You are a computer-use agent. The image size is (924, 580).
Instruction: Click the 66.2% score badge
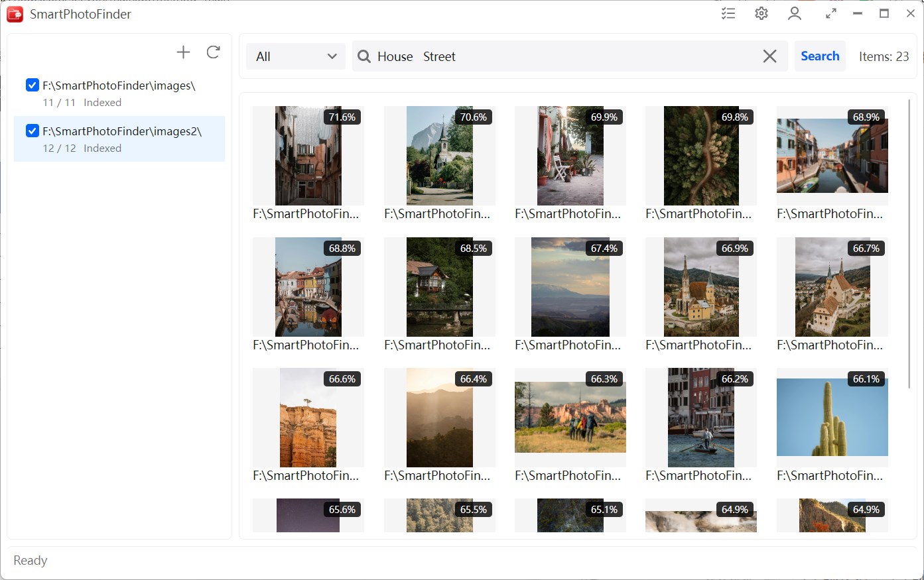click(x=735, y=379)
